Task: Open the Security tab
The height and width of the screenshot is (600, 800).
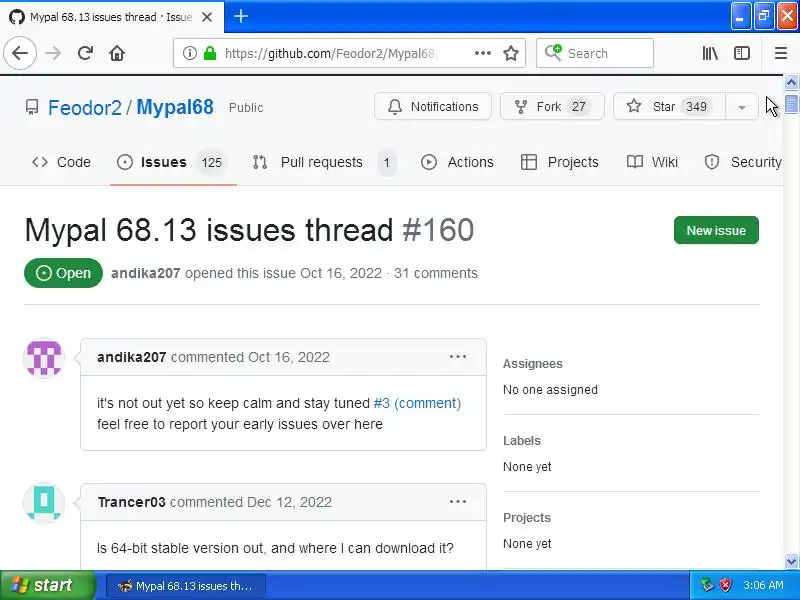Action: pos(743,162)
